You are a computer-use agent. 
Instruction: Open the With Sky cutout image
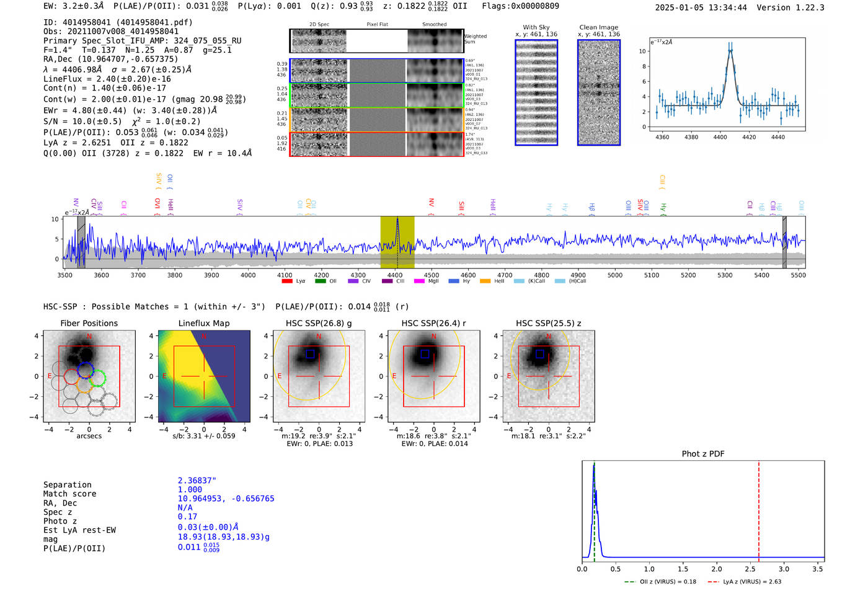click(536, 92)
